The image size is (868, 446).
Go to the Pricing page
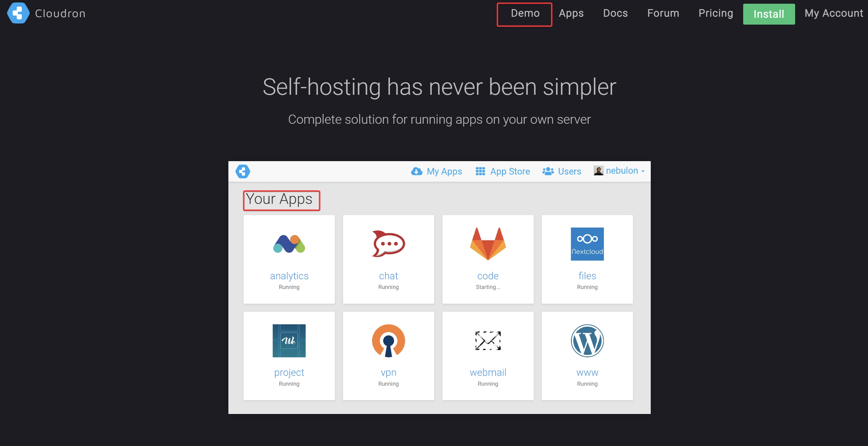[716, 13]
